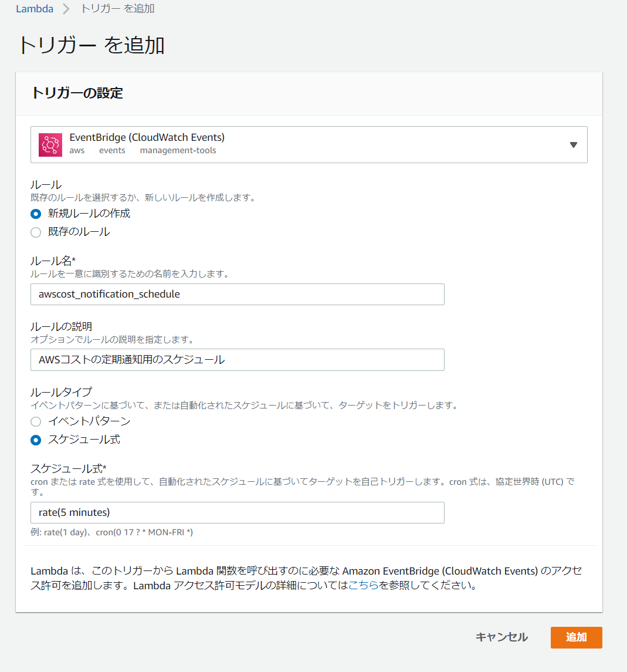The width and height of the screenshot is (627, 672).
Task: Select the 新規ルールの作成 radio button
Action: pos(36,214)
